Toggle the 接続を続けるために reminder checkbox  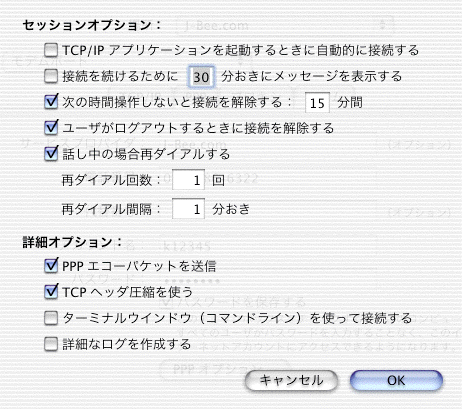pyautogui.click(x=51, y=76)
